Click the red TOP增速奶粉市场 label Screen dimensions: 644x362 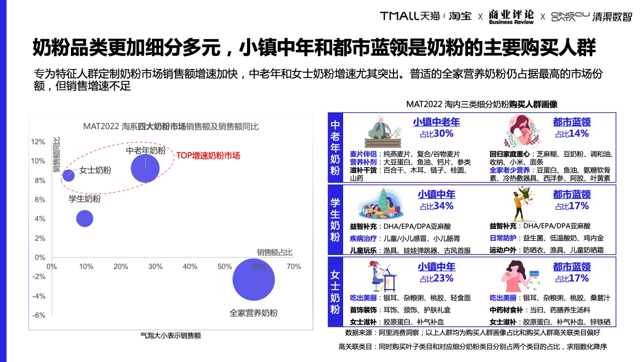click(x=208, y=155)
